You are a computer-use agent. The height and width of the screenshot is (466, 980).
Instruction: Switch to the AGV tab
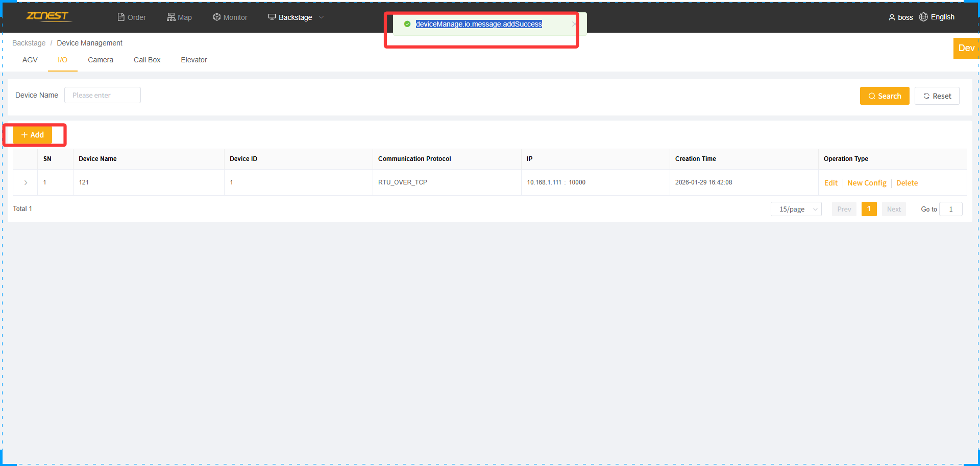click(x=30, y=60)
